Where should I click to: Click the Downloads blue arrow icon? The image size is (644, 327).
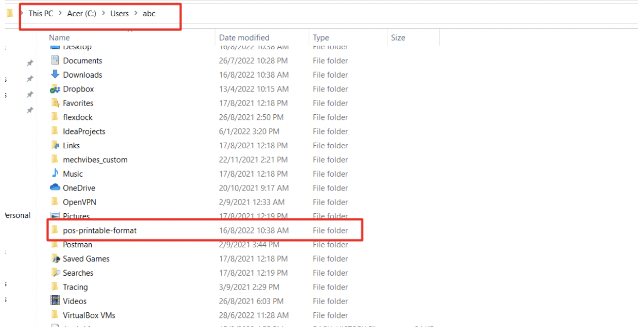(55, 75)
